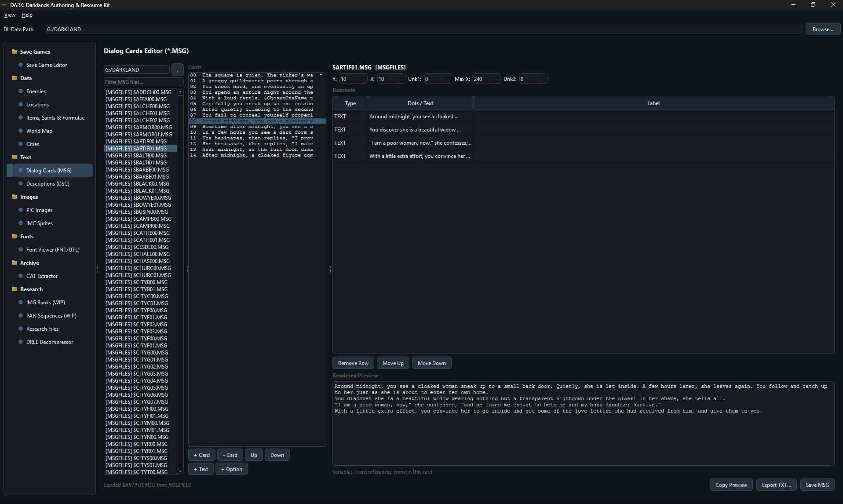The height and width of the screenshot is (504, 843).
Task: Open IMG Banks (WIP)
Action: 46,302
